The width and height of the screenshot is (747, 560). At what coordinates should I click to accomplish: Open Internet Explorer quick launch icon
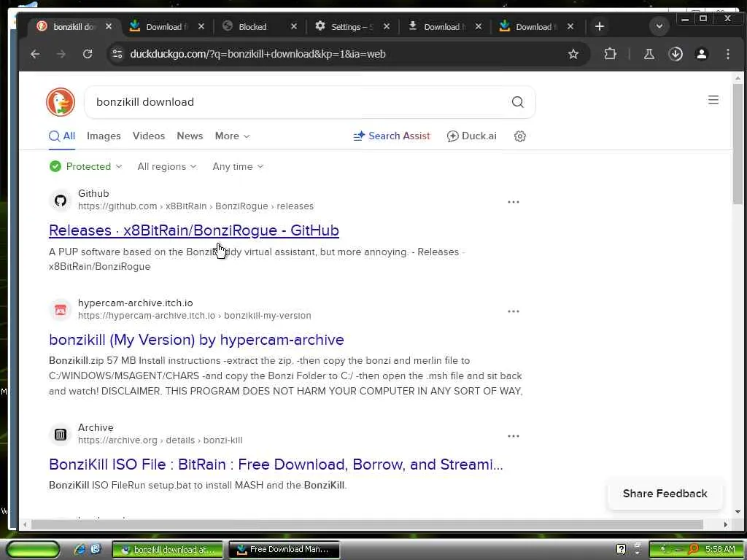tap(80, 550)
